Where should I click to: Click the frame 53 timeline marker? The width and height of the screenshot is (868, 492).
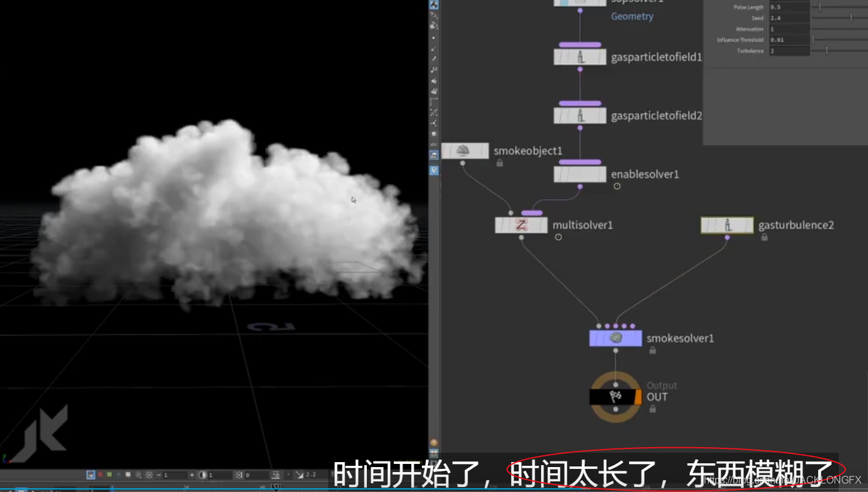click(x=276, y=487)
